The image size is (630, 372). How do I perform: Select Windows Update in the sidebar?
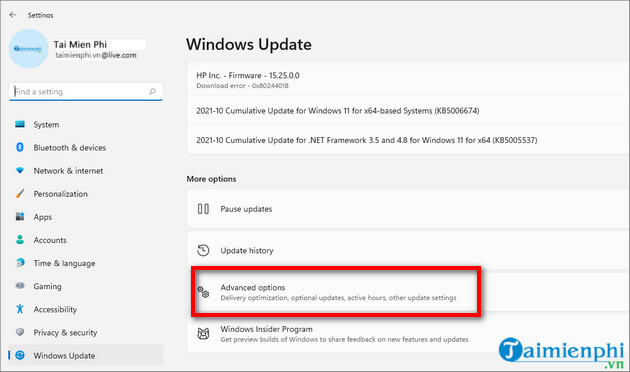coord(86,356)
